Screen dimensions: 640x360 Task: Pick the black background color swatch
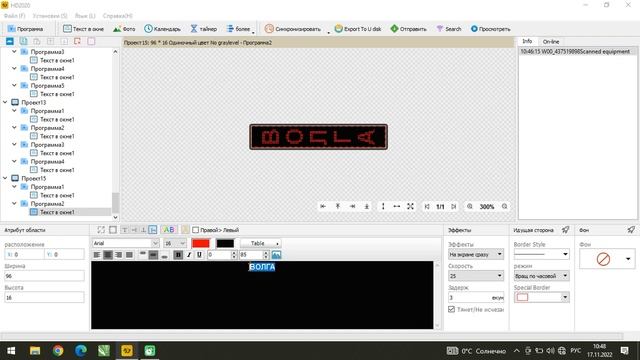(225, 243)
